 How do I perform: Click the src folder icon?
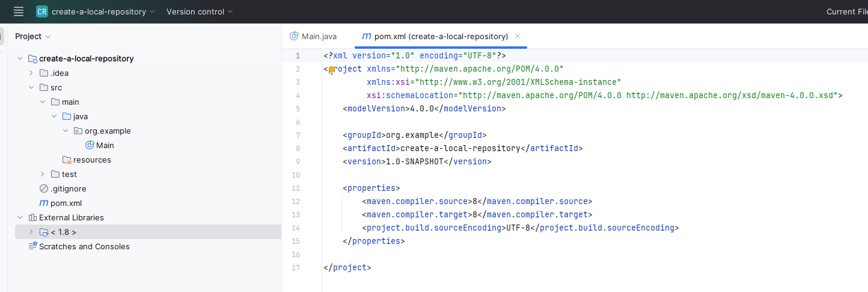44,87
